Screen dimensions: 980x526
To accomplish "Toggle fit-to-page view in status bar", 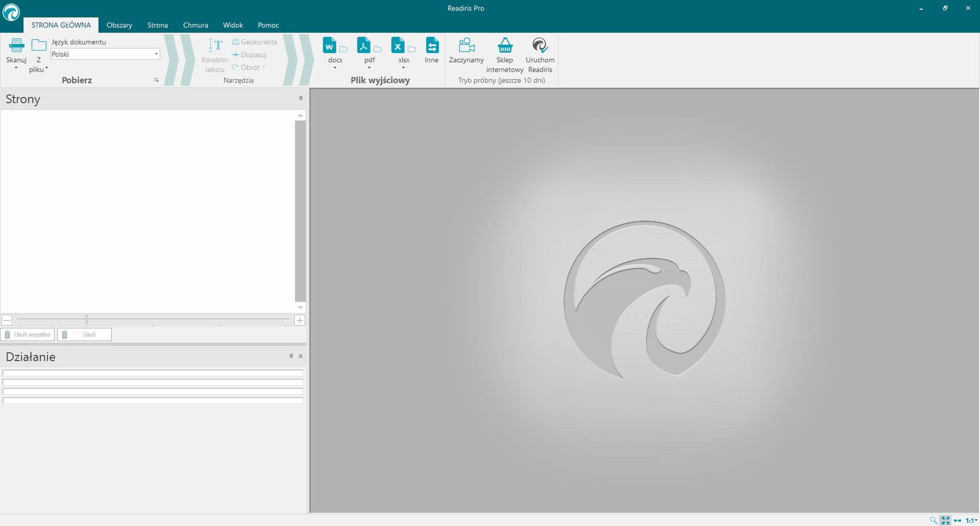I will tap(946, 520).
